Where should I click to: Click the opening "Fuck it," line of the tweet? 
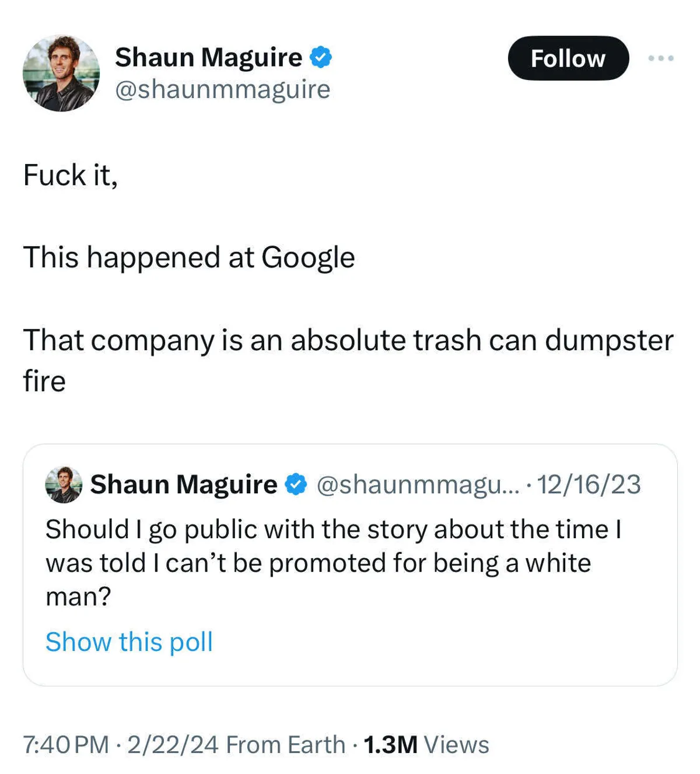pos(71,175)
